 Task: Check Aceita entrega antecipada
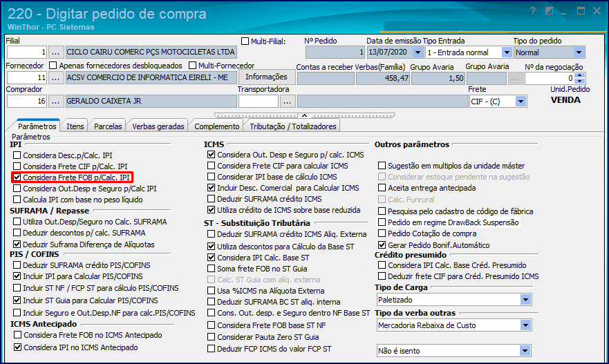[x=382, y=188]
